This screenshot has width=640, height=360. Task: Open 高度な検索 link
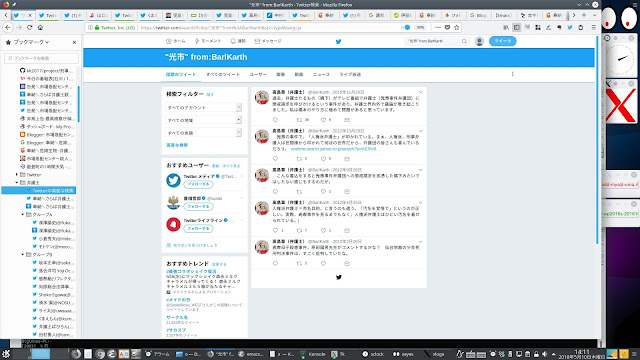pos(177,145)
